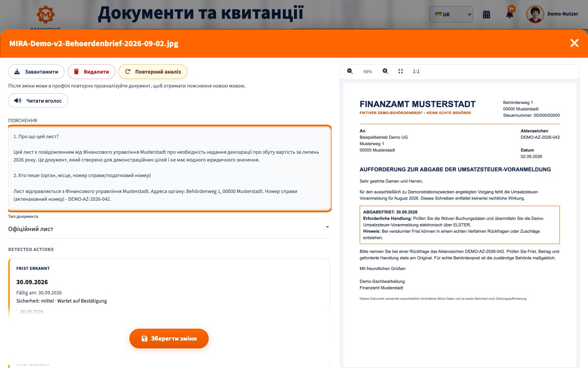Screen dimensions: 588x368
Task: Click the Sicherheit: mittel status line
Action: pyautogui.click(x=62, y=301)
